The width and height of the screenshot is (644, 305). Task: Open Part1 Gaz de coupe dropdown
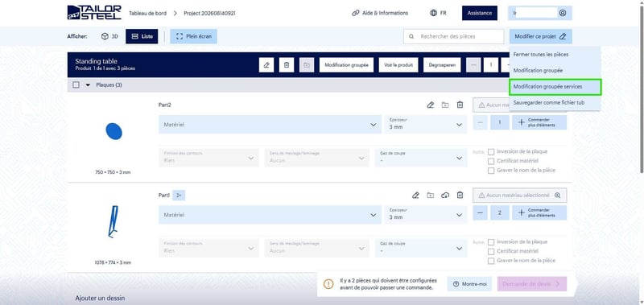coord(421,248)
